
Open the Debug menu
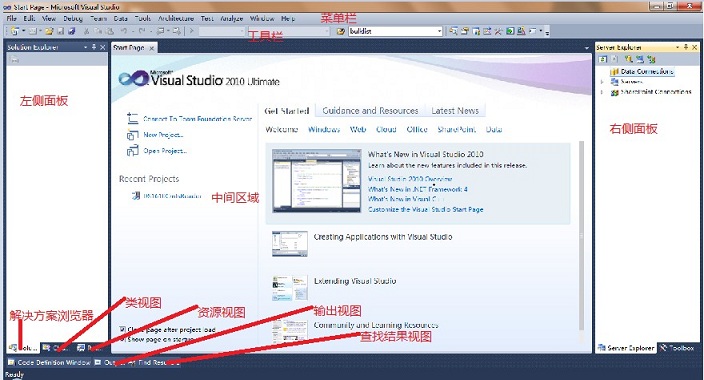[73, 18]
